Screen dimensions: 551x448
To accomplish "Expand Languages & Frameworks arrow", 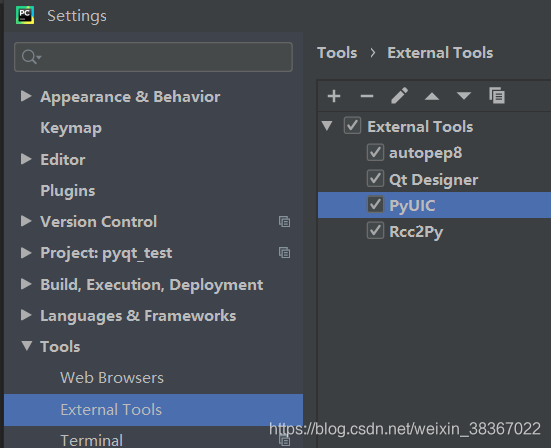I will [26, 315].
